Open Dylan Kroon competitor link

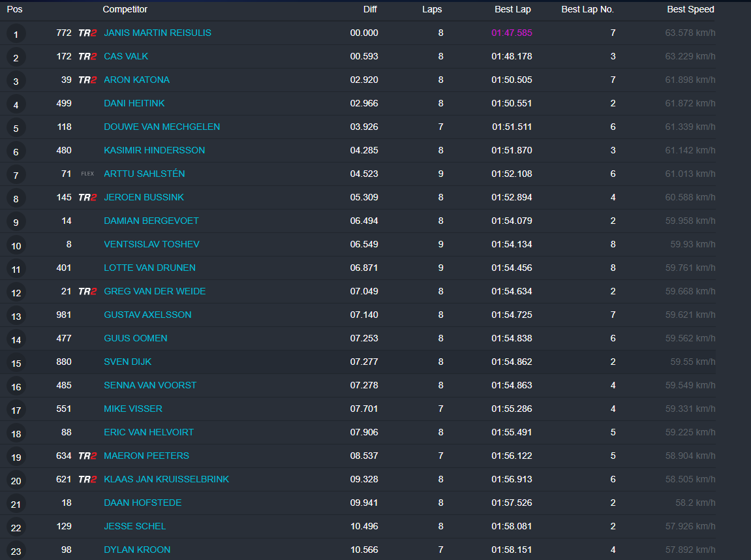click(x=137, y=550)
